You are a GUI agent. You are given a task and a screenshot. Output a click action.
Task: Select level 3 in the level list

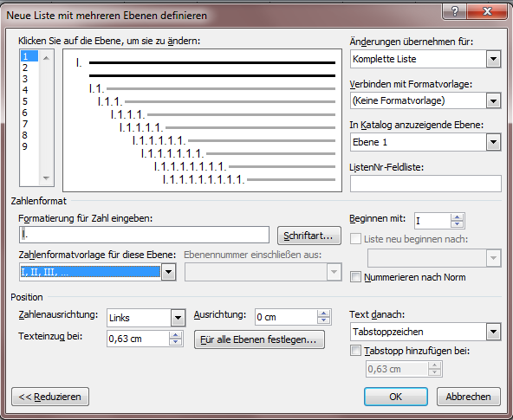[x=25, y=79]
